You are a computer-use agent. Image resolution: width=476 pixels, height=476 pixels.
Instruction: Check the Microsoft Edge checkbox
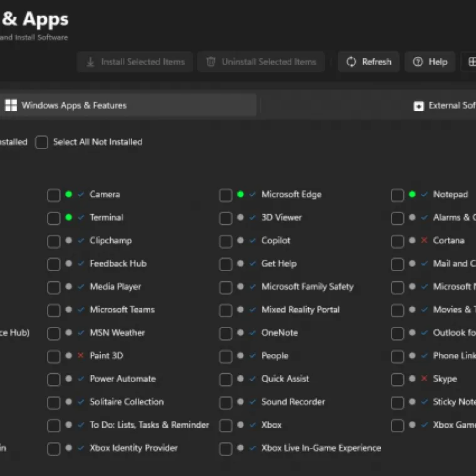pos(225,195)
